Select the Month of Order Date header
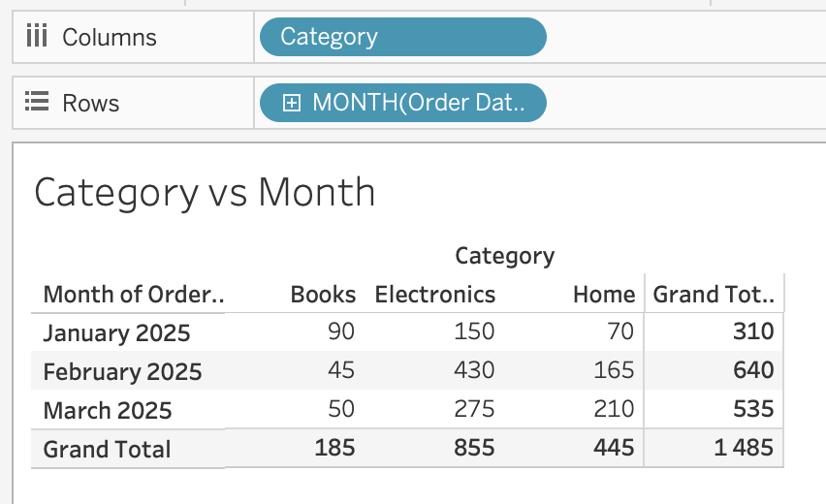This screenshot has width=826, height=504. [134, 295]
